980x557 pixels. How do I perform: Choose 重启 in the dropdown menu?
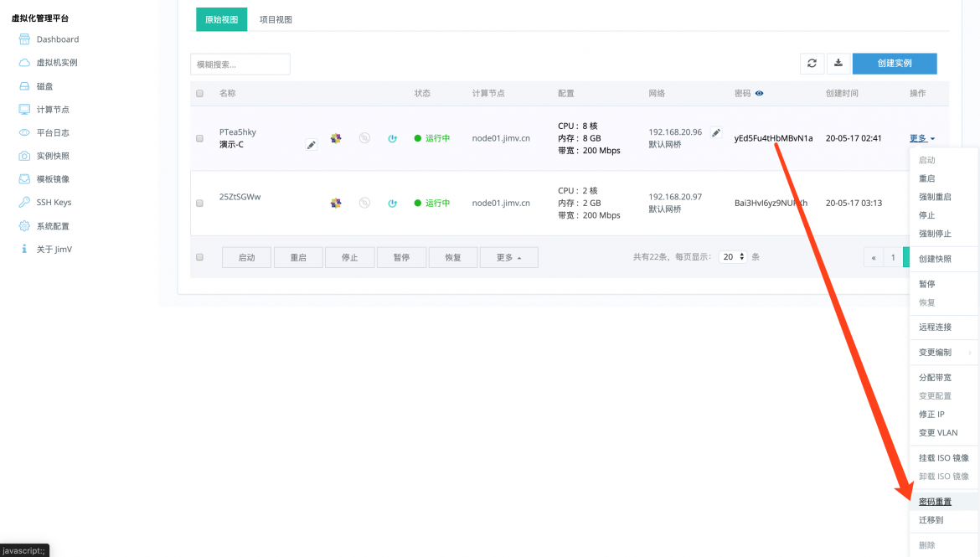coord(927,178)
